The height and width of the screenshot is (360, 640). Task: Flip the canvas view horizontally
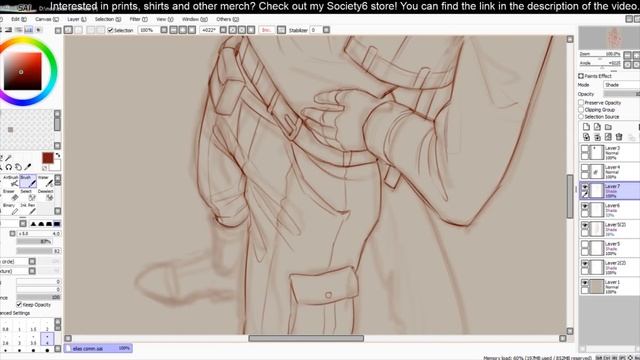[x=282, y=30]
